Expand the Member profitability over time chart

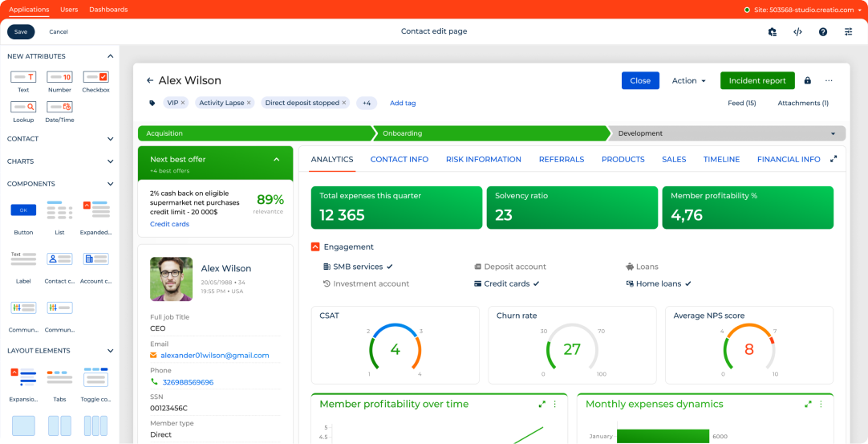[x=542, y=405]
